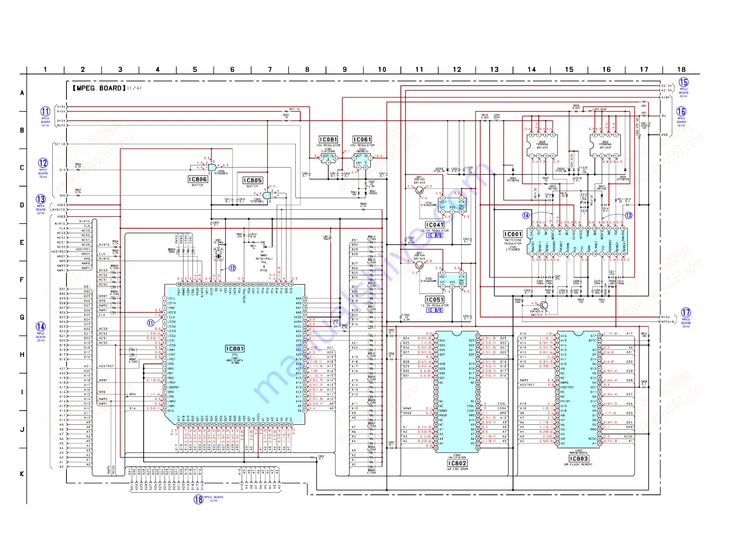Click column header 18
The height and width of the screenshot is (560, 745).
pyautogui.click(x=681, y=70)
